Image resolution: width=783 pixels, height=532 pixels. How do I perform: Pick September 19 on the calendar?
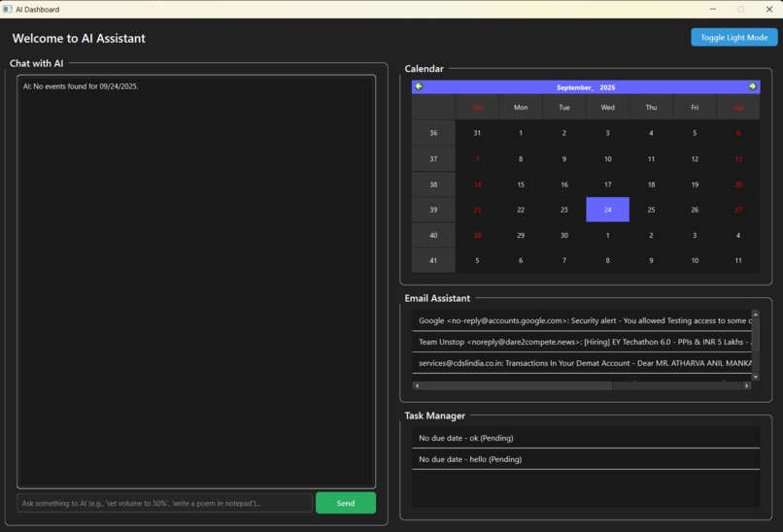point(695,184)
